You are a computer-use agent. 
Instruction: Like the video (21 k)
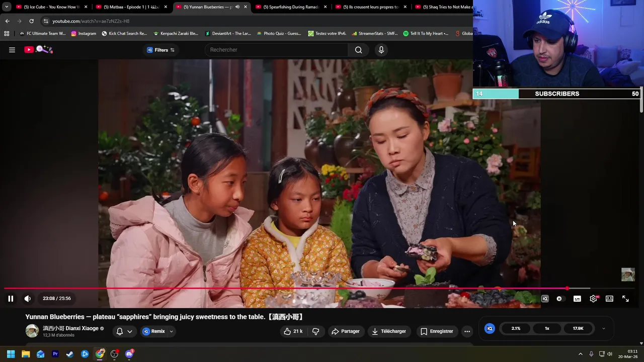point(293,331)
